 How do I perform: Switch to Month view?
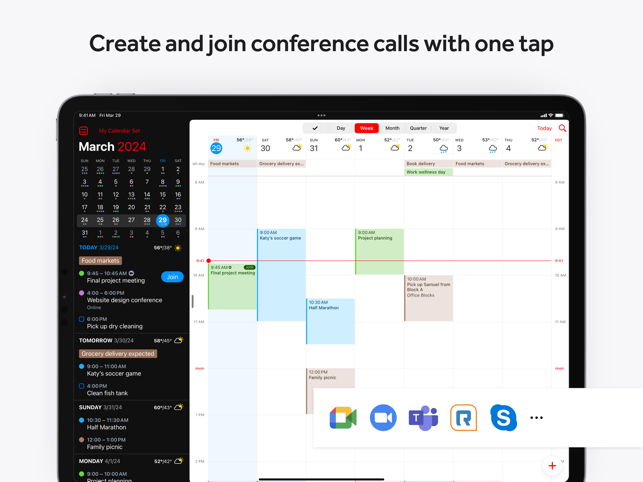click(392, 128)
